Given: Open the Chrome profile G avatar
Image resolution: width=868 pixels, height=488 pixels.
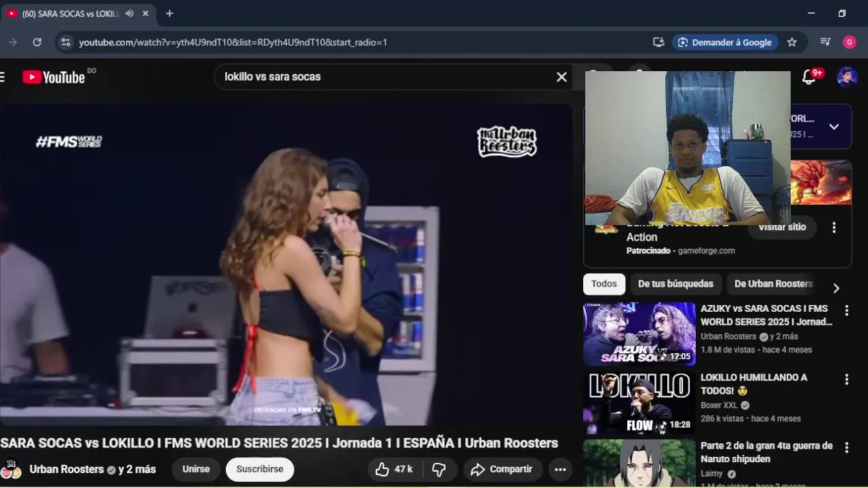Looking at the screenshot, I should tap(850, 42).
